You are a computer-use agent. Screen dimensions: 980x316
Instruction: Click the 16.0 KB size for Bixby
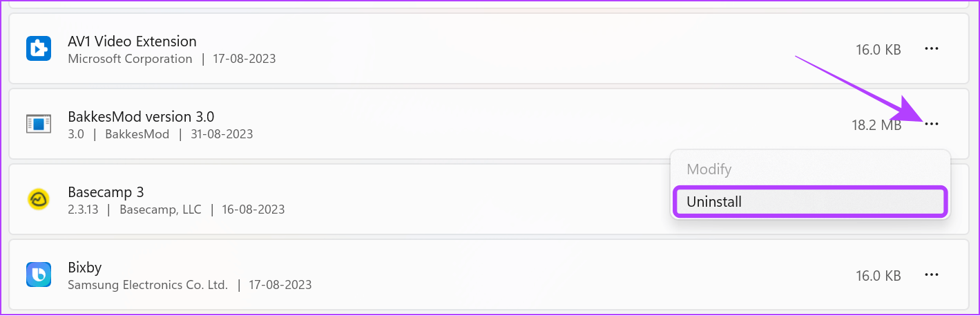point(878,276)
